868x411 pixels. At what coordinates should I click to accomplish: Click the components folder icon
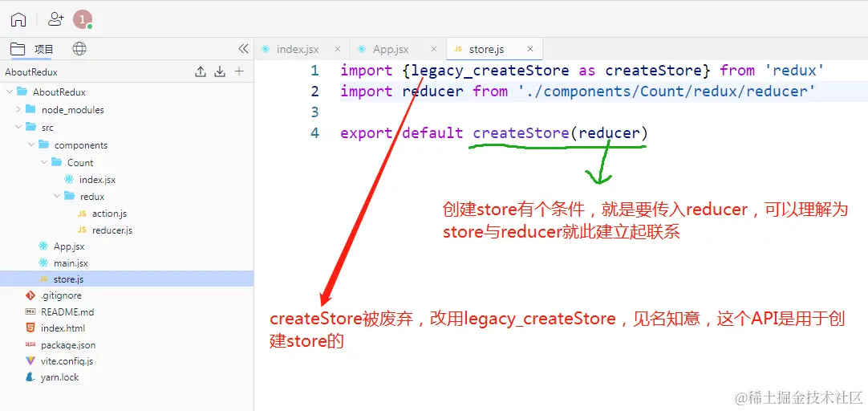[x=43, y=145]
